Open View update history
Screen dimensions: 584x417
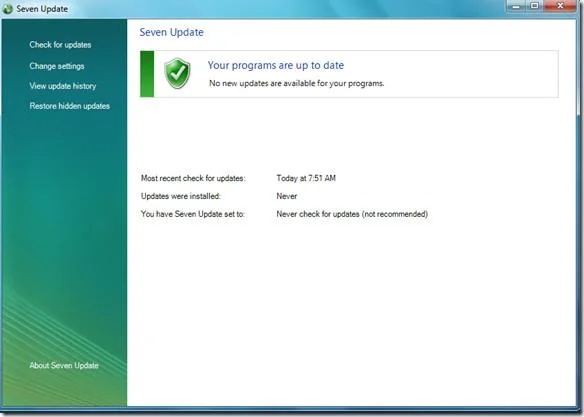(x=63, y=86)
